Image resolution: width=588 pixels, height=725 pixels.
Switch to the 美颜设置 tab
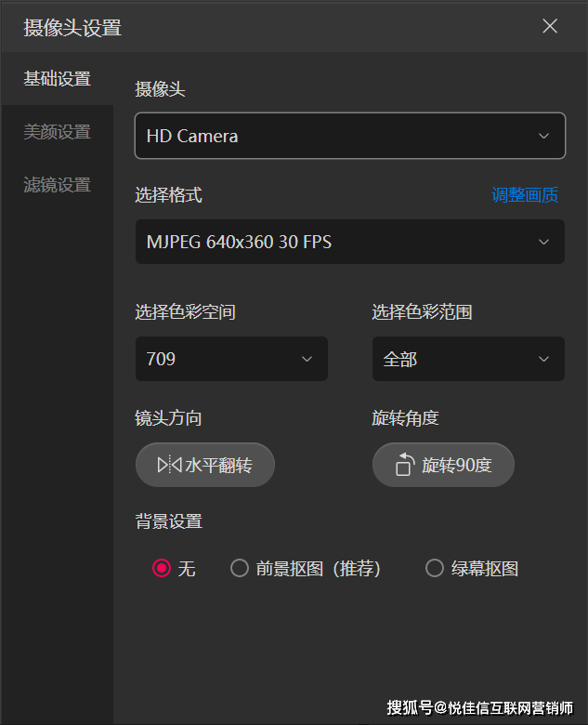[x=58, y=132]
